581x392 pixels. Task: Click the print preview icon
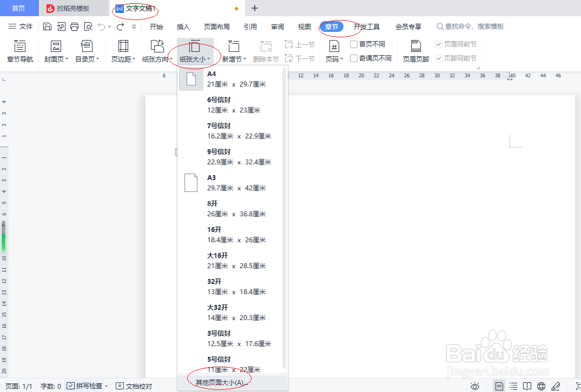click(x=88, y=26)
